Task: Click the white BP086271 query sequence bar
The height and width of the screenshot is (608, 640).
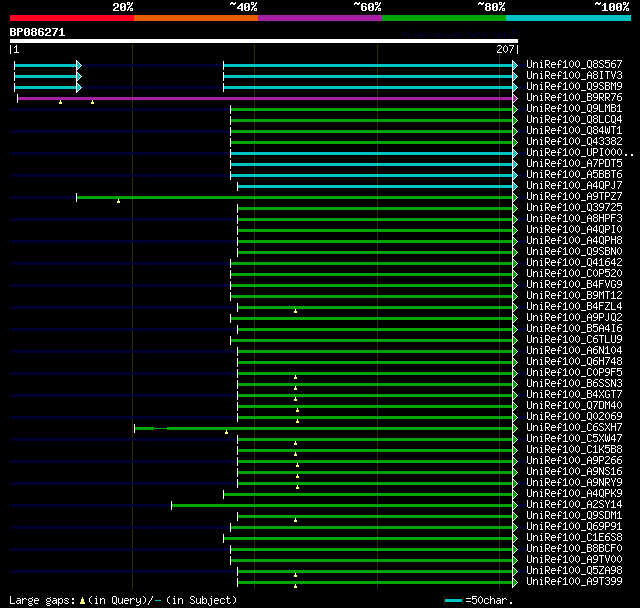Action: click(x=264, y=41)
